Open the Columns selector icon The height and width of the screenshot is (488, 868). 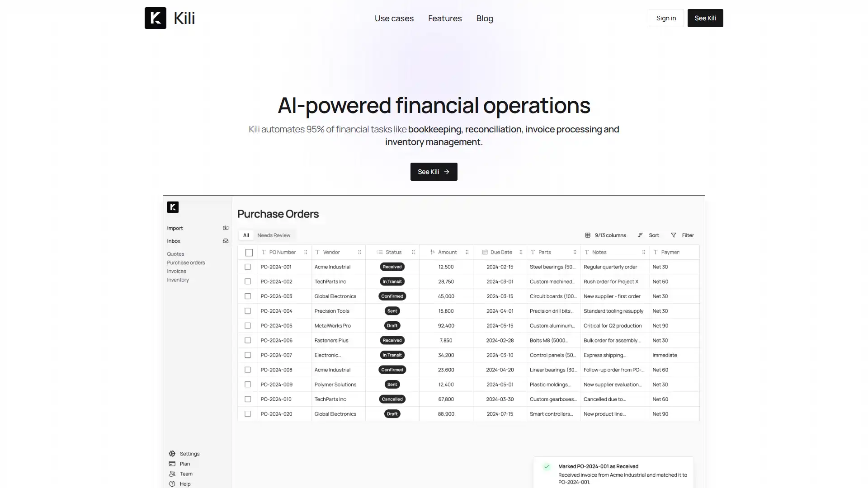(588, 235)
